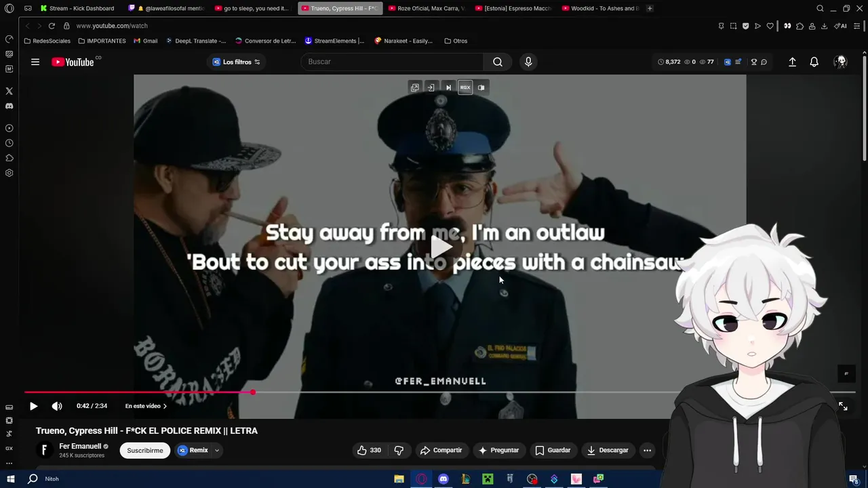Open Fer Emanuell channel avatar
Image resolution: width=868 pixels, height=488 pixels.
[x=44, y=450]
